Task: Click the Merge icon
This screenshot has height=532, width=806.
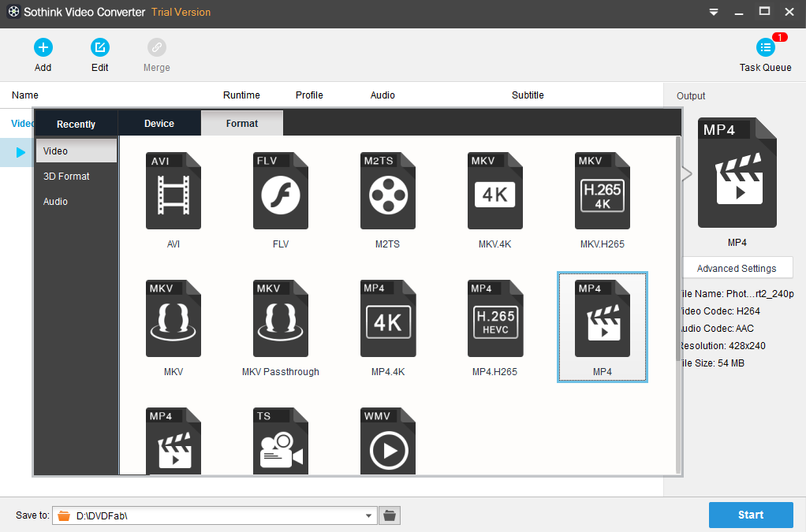Action: 157,47
